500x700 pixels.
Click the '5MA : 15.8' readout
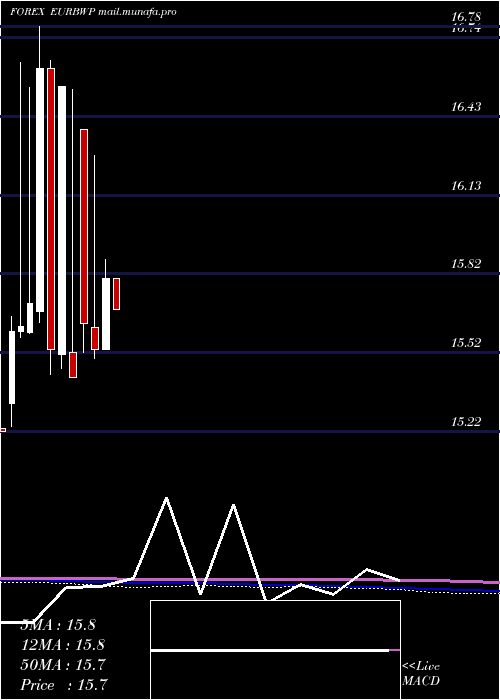(58, 625)
